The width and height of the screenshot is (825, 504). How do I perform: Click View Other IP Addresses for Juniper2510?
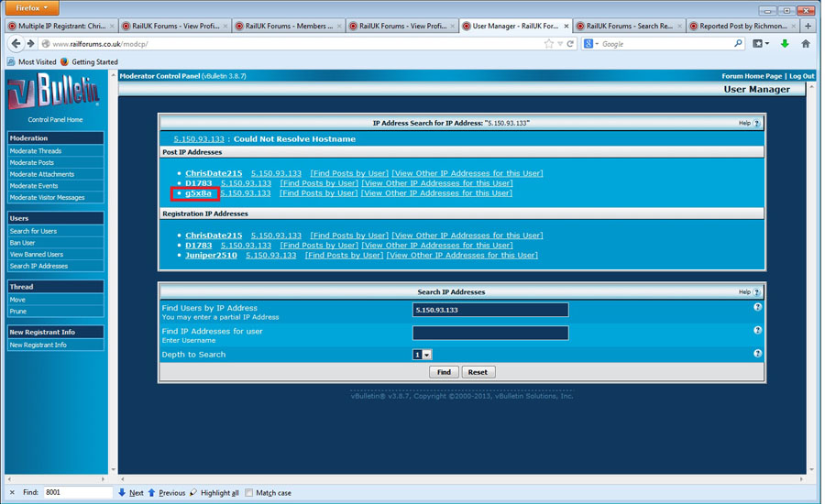(462, 255)
